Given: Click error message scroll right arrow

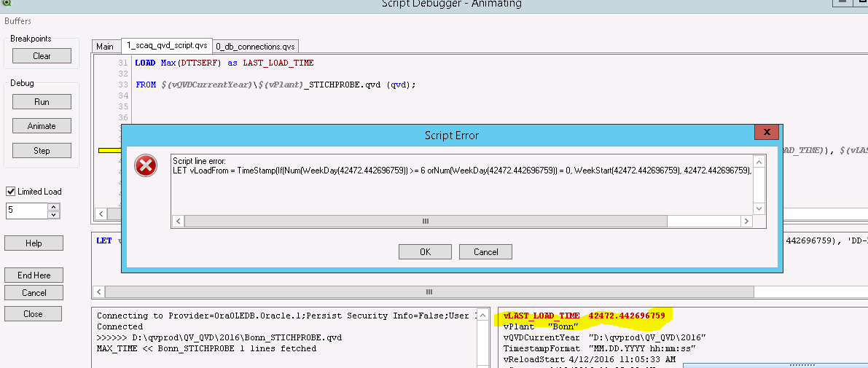Looking at the screenshot, I should pyautogui.click(x=746, y=221).
